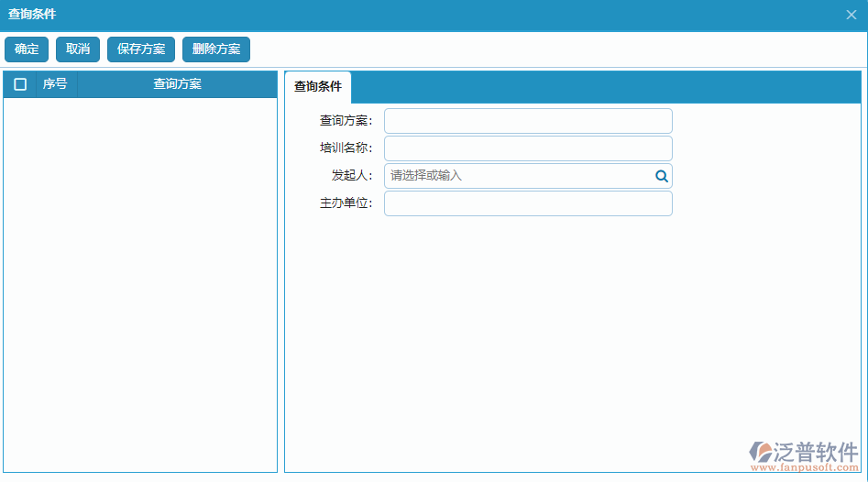Focus the 主办单位 text input
The height and width of the screenshot is (482, 868).
[x=527, y=203]
